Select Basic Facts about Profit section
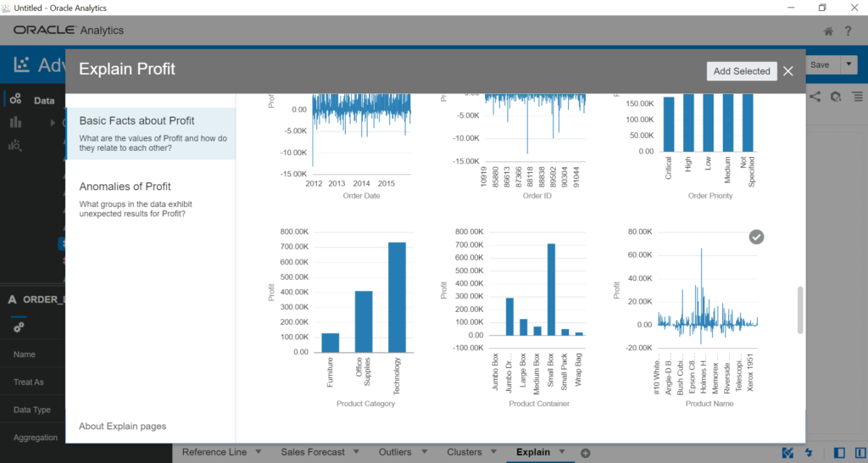The height and width of the screenshot is (463, 868). tap(151, 133)
